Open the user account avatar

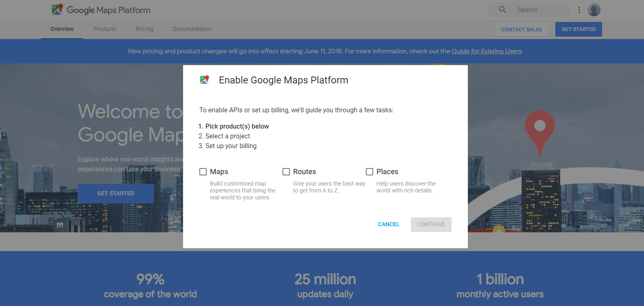(x=594, y=10)
